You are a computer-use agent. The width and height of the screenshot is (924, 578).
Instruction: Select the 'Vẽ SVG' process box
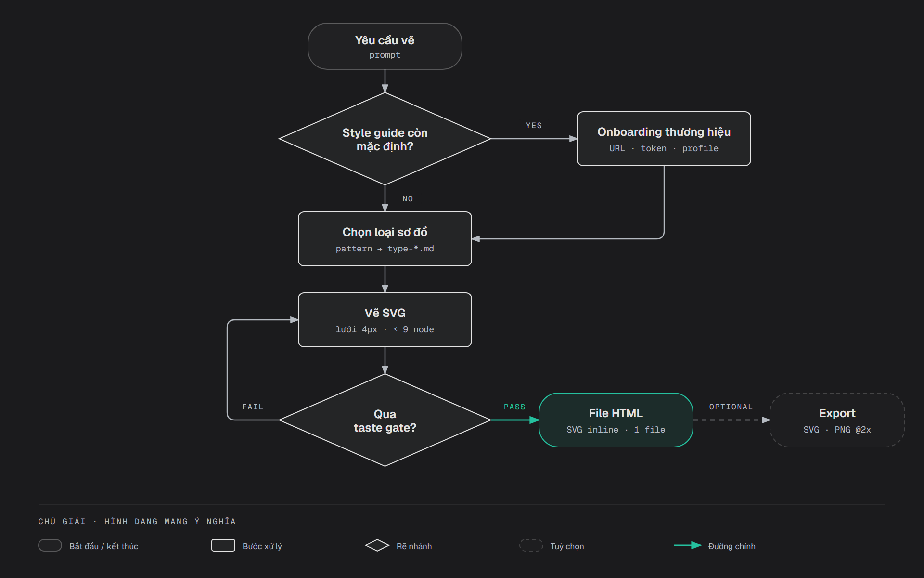[x=385, y=320]
